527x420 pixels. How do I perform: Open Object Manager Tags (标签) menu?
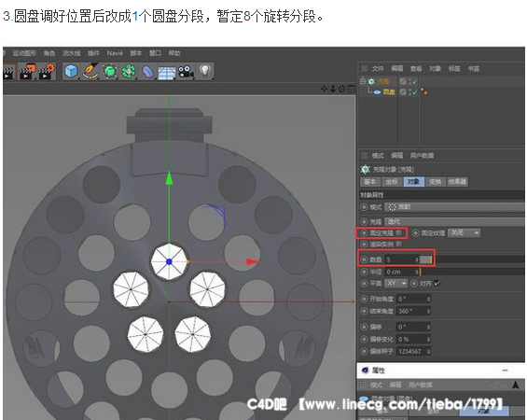point(454,68)
